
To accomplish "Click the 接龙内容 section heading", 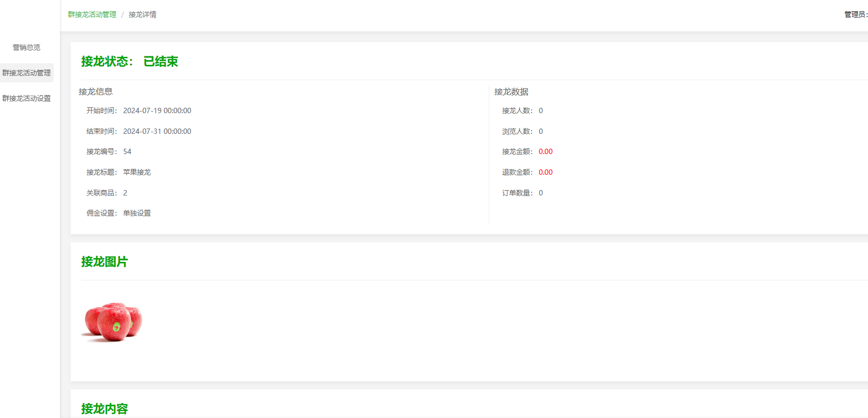I will coord(105,408).
